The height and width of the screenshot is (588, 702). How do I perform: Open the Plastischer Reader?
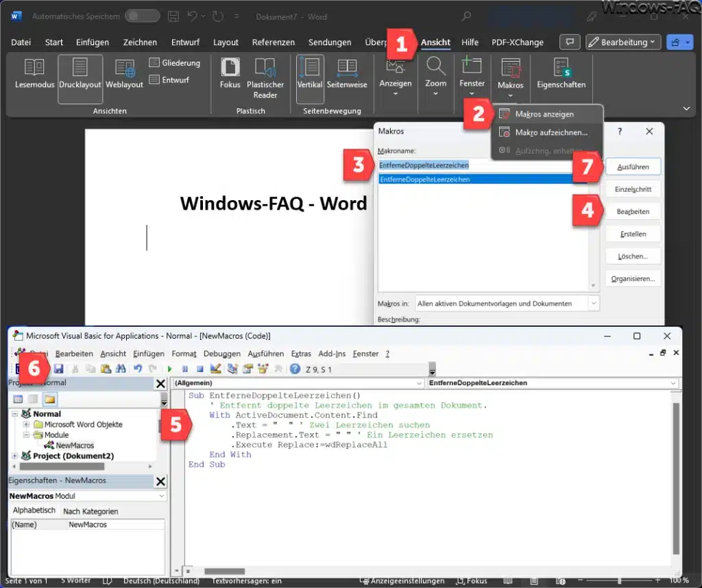265,79
